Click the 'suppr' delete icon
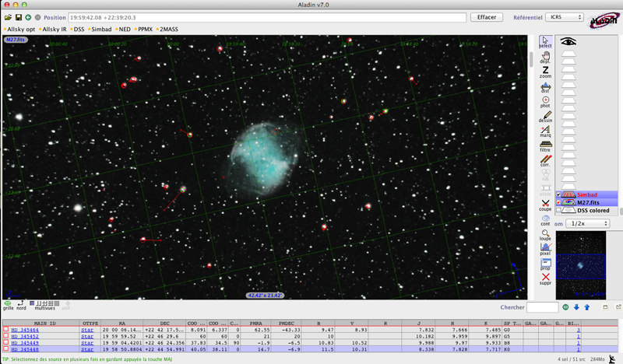The height and width of the screenshot is (364, 623). (x=545, y=278)
